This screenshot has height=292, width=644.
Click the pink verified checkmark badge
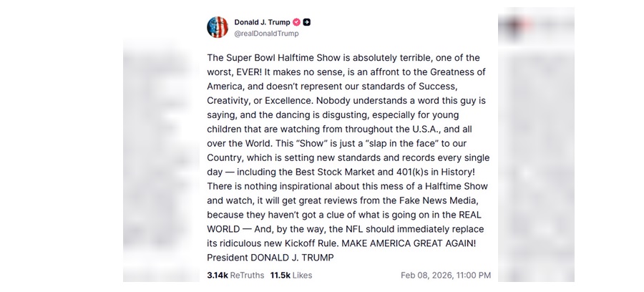pos(296,22)
